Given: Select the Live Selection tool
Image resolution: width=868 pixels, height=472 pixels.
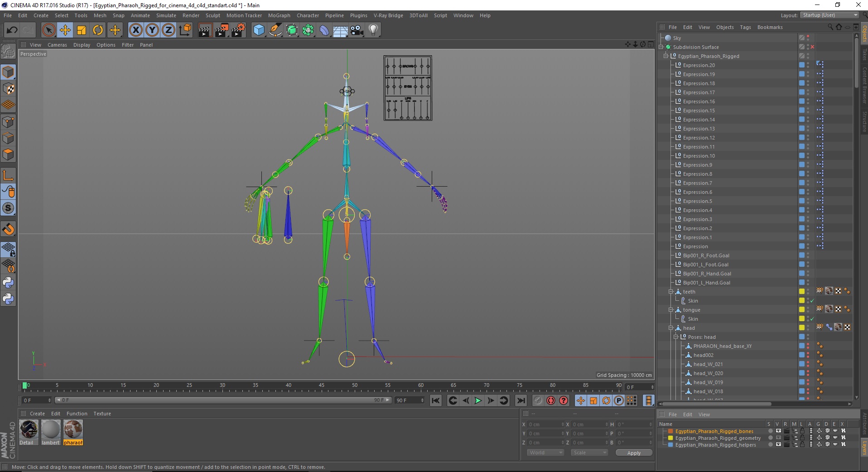Looking at the screenshot, I should click(x=48, y=30).
